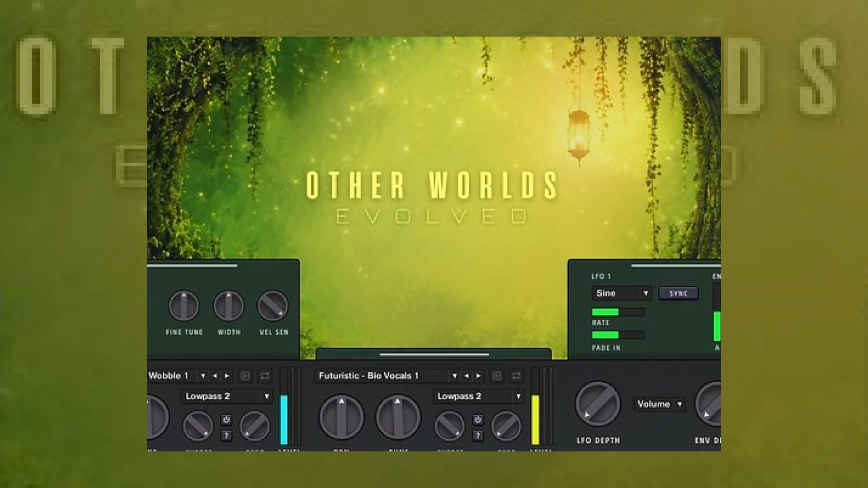Click the question mark button in Wobble layer
Viewport: 868px width, 488px height.
pos(226,436)
